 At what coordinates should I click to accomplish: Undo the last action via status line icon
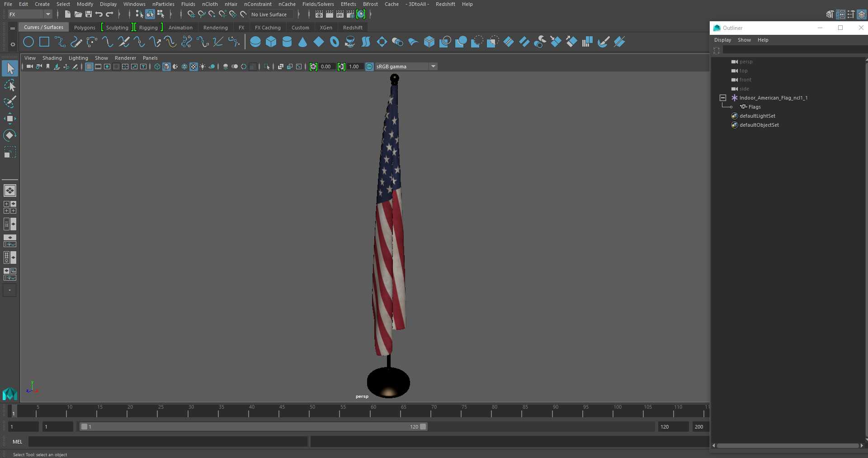click(99, 14)
